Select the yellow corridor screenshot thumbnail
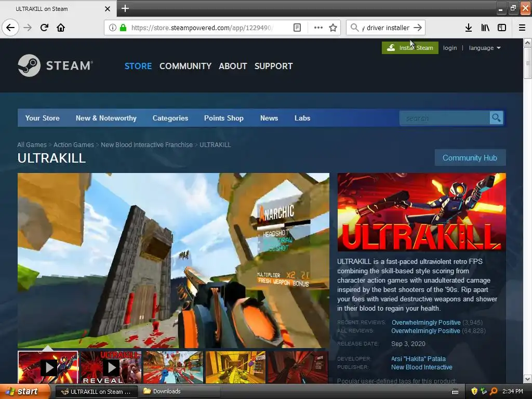532x399 pixels. click(235, 367)
